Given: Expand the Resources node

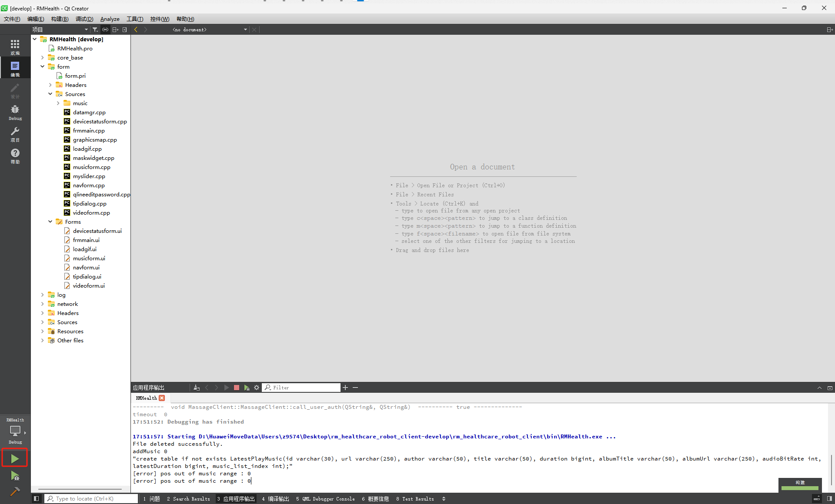Looking at the screenshot, I should 43,331.
